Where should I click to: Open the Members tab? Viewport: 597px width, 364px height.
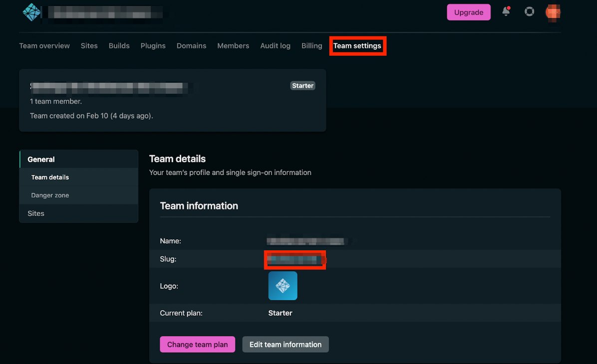coord(233,46)
